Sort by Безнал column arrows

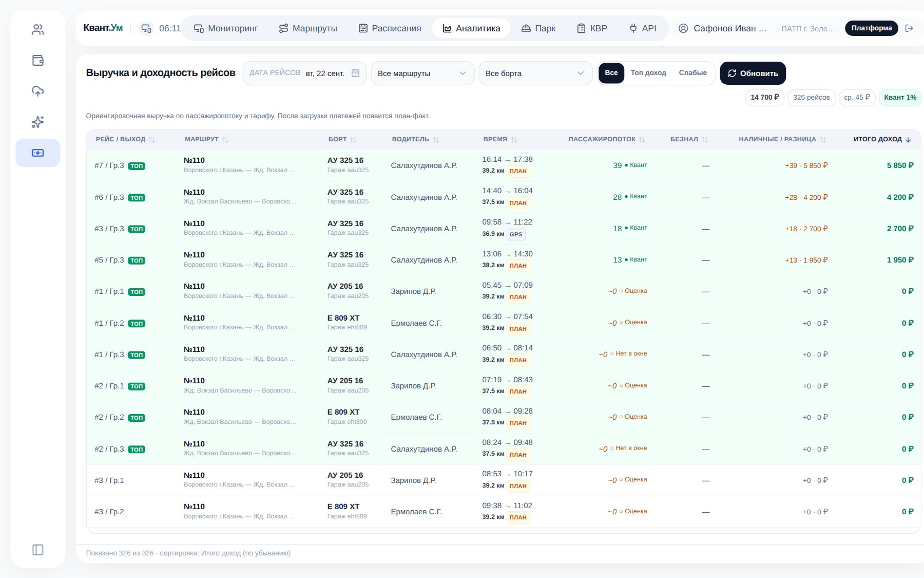(x=705, y=139)
